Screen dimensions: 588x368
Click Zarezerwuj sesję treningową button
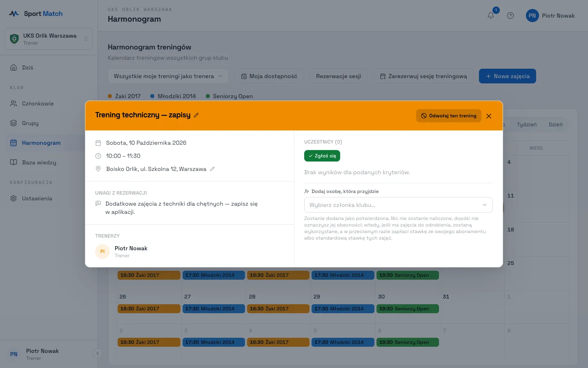point(423,76)
